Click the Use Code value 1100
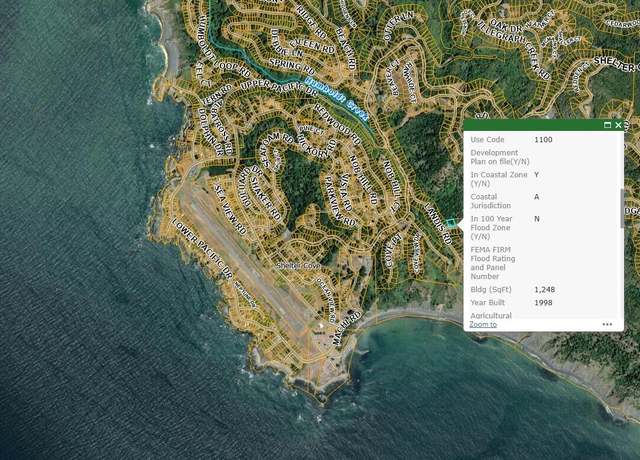This screenshot has height=460, width=640. click(x=543, y=140)
